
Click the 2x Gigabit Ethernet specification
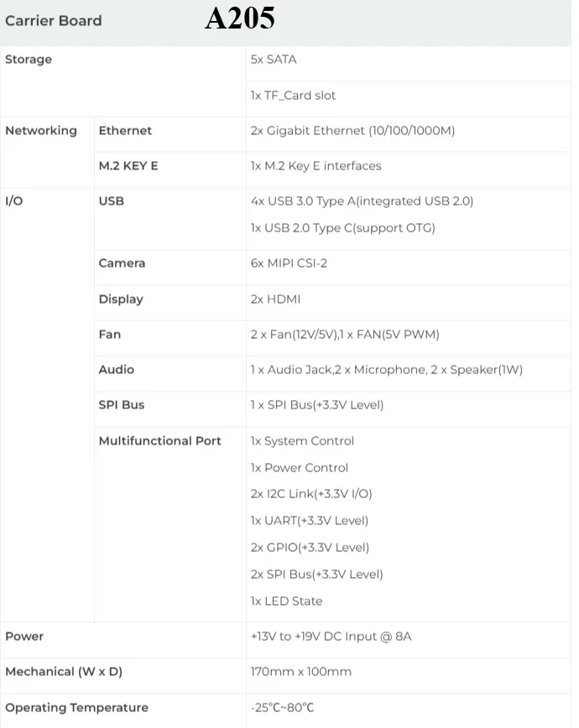352,131
